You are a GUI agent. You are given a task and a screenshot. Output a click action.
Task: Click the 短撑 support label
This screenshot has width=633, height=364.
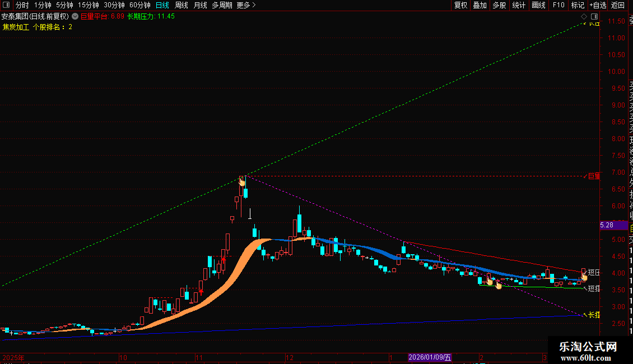(594, 288)
